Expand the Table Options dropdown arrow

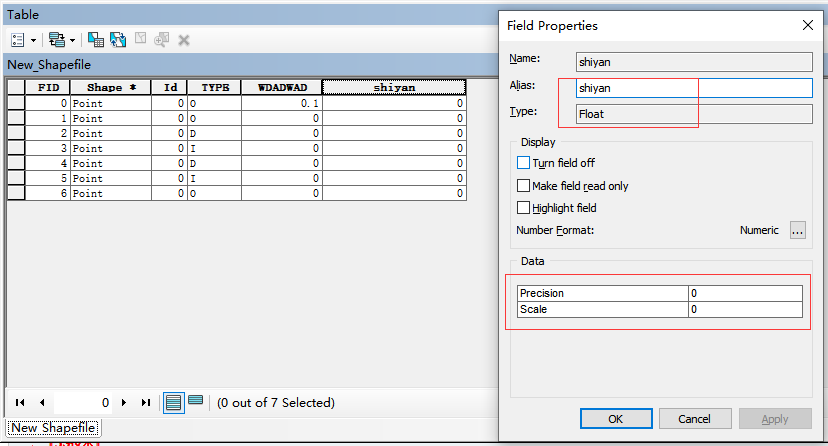[x=33, y=40]
